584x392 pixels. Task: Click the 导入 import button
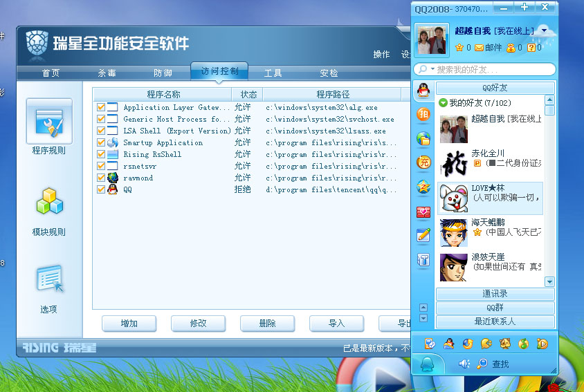click(337, 324)
